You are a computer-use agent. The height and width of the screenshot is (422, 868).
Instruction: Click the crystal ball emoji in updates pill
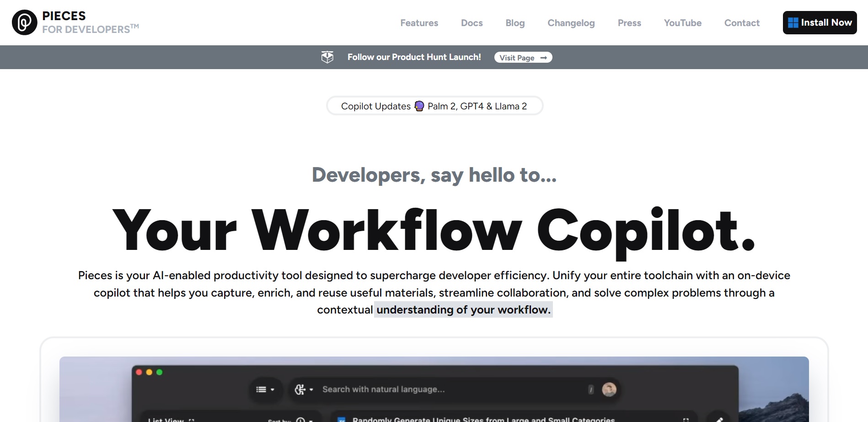419,106
